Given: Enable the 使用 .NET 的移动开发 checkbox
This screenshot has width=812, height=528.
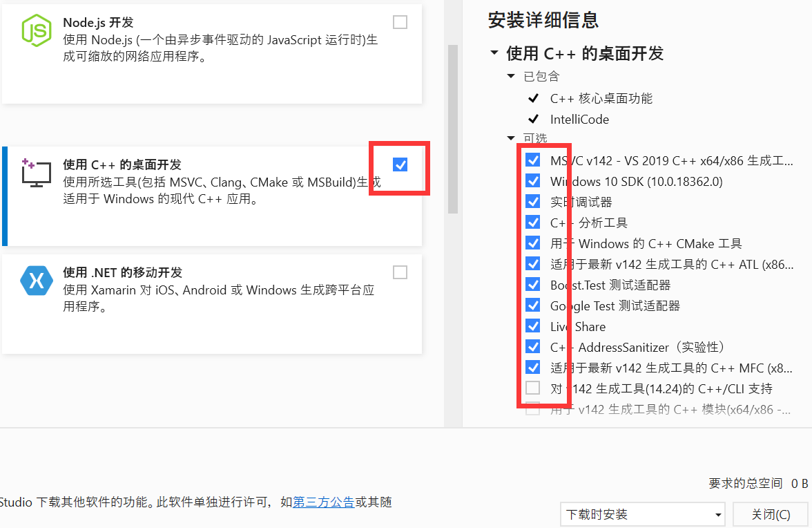Looking at the screenshot, I should coord(400,272).
